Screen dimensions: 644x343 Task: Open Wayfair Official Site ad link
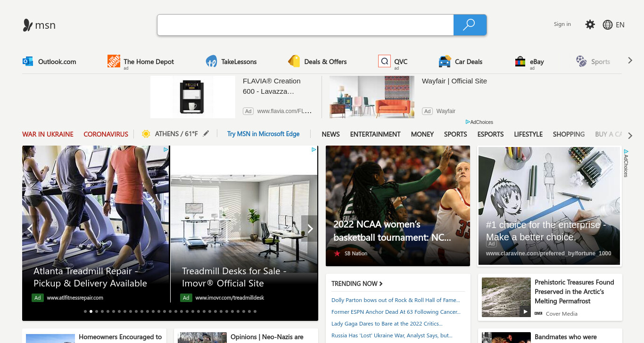[x=454, y=81]
